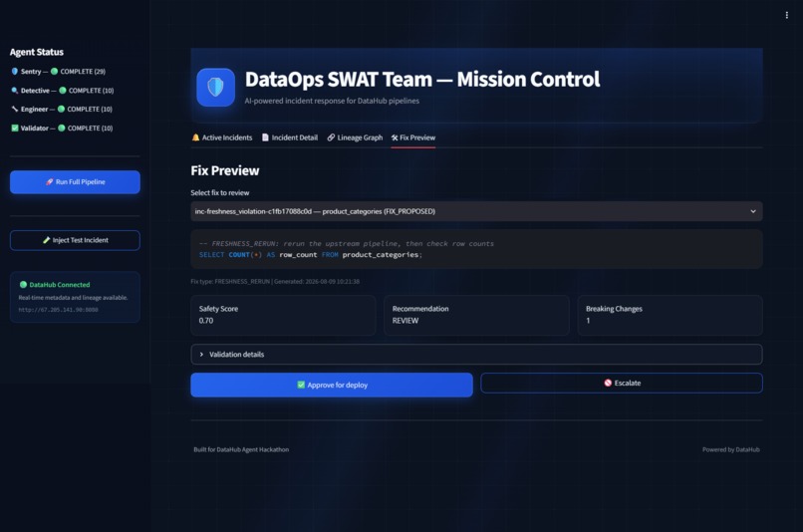The image size is (803, 532).
Task: Open the Lineage Graph tab
Action: pos(355,137)
